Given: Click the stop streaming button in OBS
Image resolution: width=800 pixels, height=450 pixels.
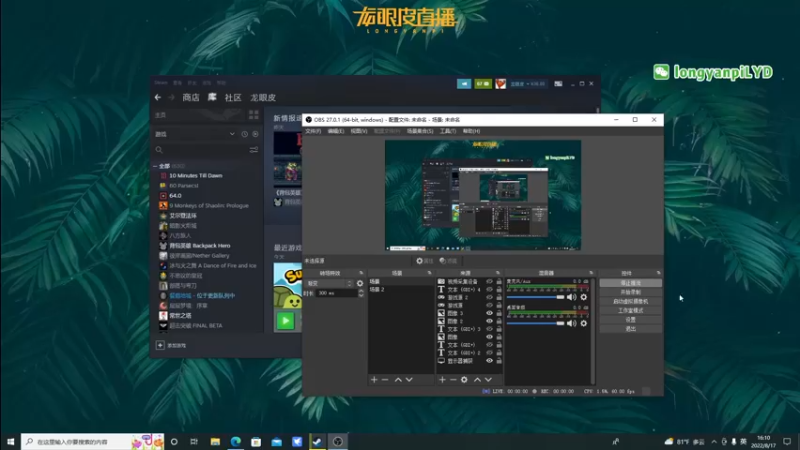Looking at the screenshot, I should 631,283.
